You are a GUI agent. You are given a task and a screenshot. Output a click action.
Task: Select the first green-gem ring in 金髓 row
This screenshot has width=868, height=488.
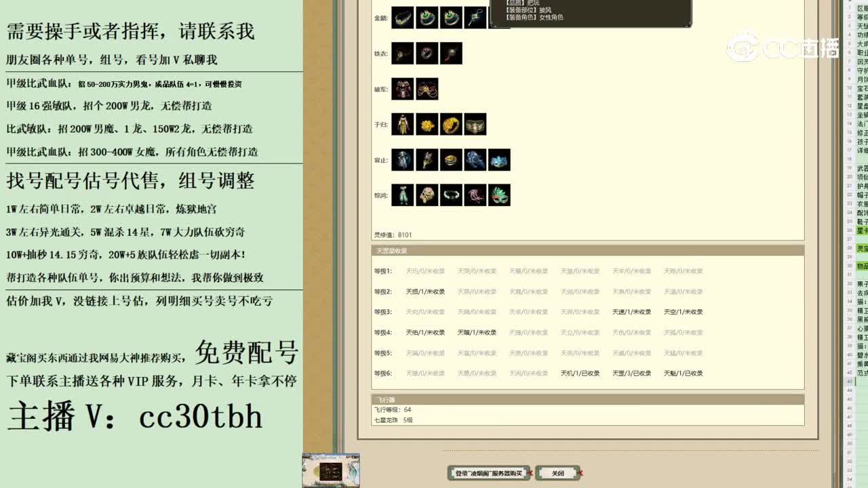point(427,18)
